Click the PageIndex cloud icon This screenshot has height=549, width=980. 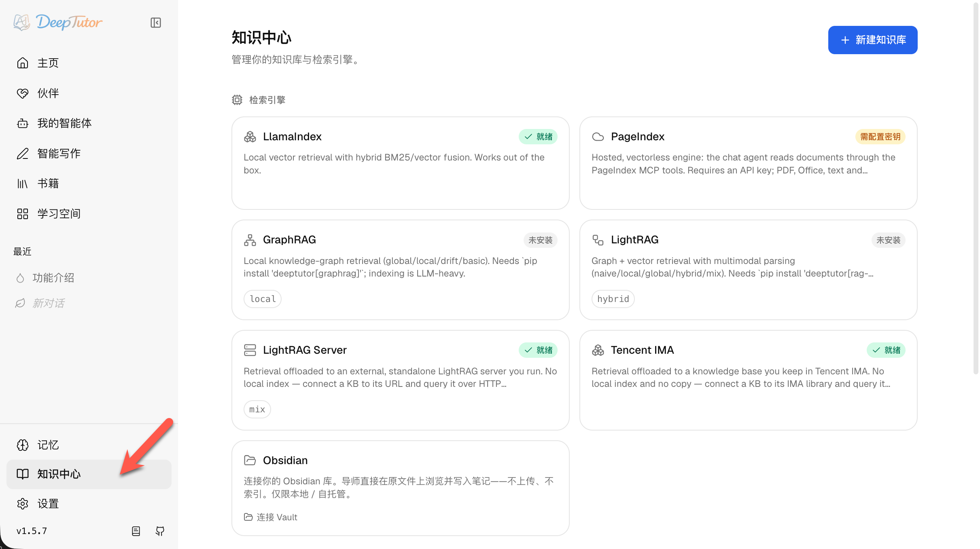(598, 137)
